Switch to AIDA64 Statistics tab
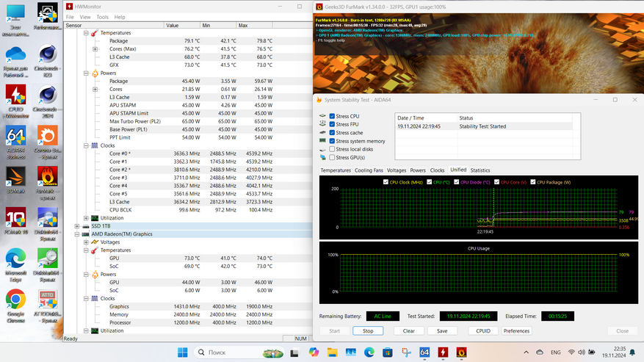644x362 pixels. [x=480, y=170]
